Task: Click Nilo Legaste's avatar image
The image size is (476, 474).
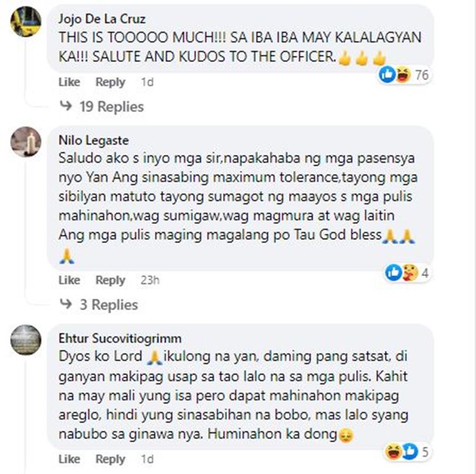Action: point(26,142)
